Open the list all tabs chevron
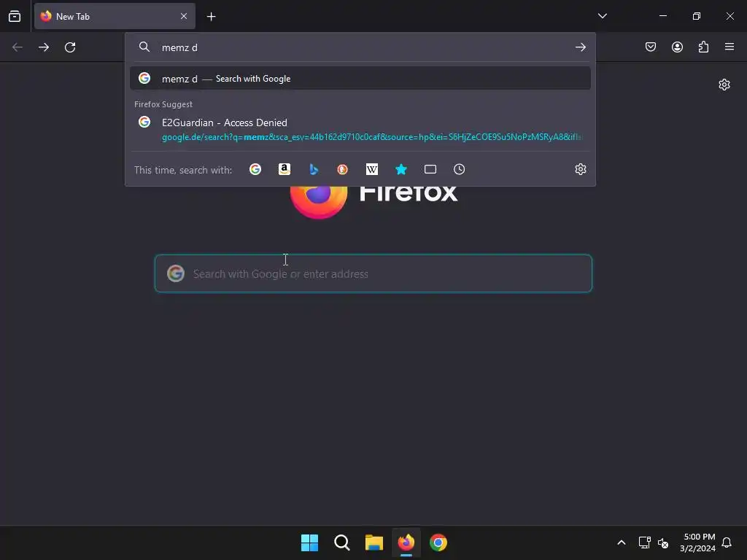This screenshot has width=747, height=560. point(602,16)
